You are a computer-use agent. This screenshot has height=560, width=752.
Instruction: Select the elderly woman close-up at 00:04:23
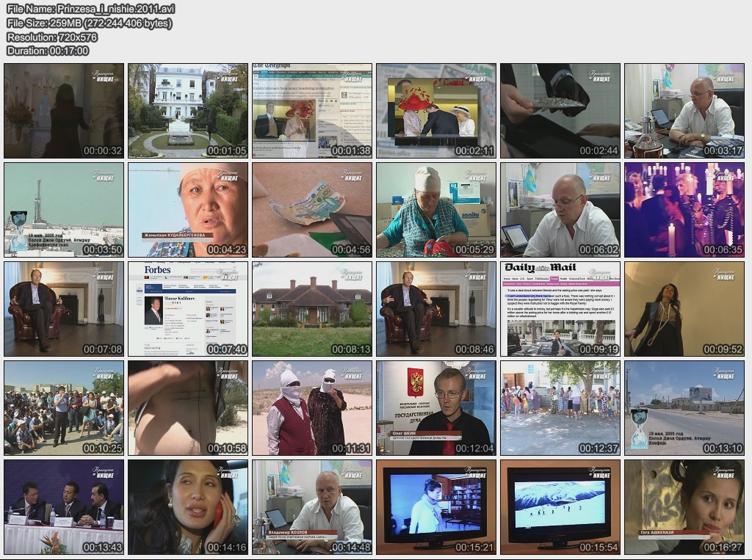coord(188,209)
